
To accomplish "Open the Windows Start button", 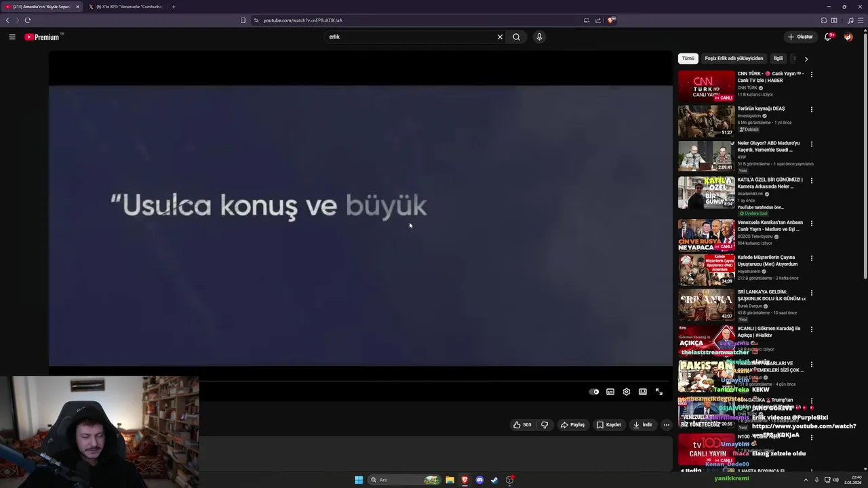I will tap(359, 480).
